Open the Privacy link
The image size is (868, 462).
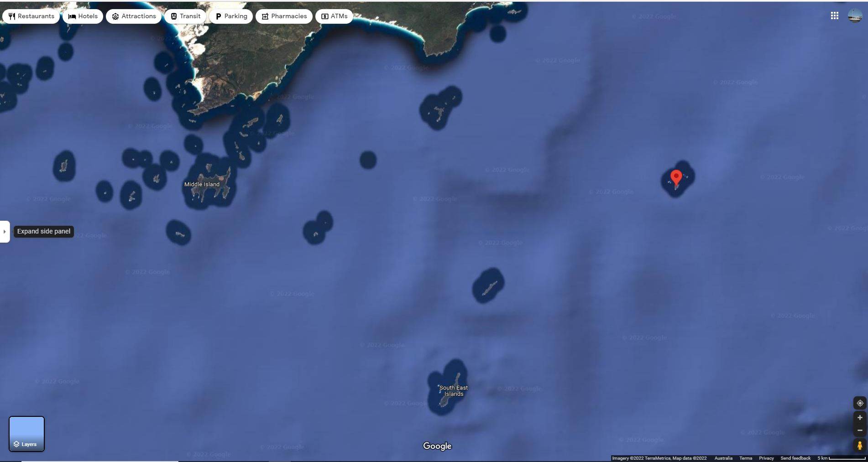pyautogui.click(x=766, y=458)
